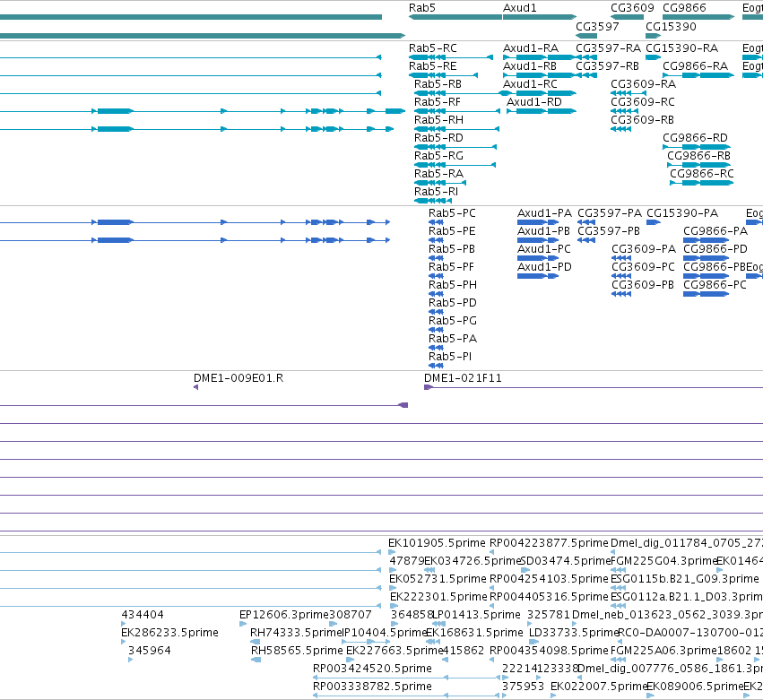Click protein Rab5-PB
This screenshot has height=700, width=763.
click(x=452, y=249)
